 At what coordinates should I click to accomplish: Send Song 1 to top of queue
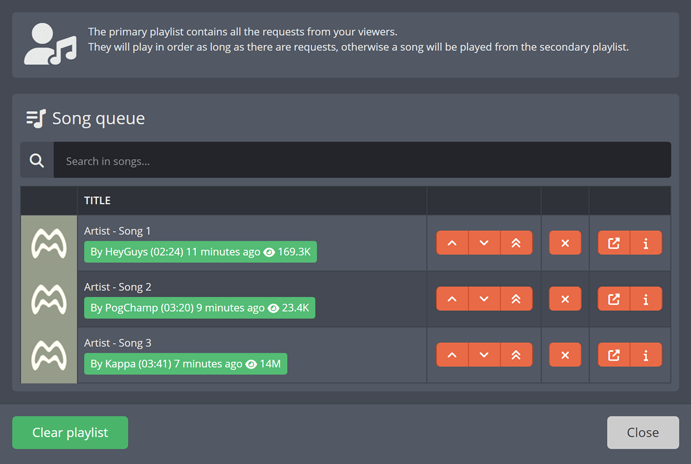coord(516,243)
